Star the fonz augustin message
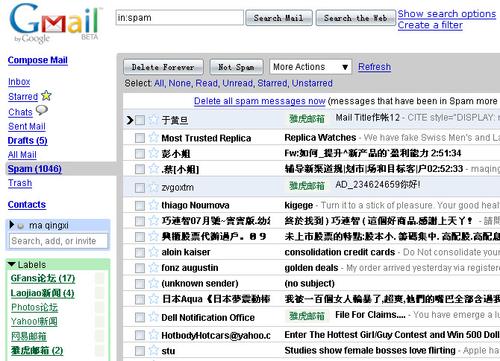This screenshot has height=361, width=500. [153, 267]
